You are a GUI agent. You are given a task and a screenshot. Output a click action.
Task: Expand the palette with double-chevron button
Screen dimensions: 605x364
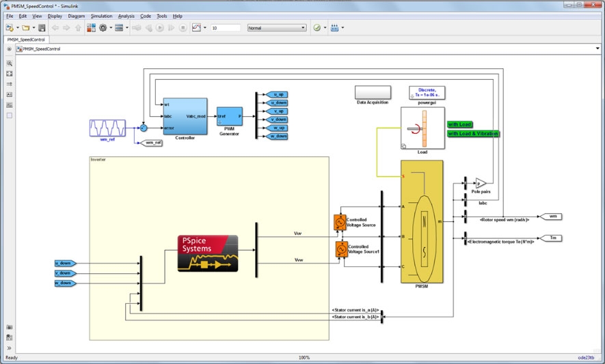coord(10,348)
